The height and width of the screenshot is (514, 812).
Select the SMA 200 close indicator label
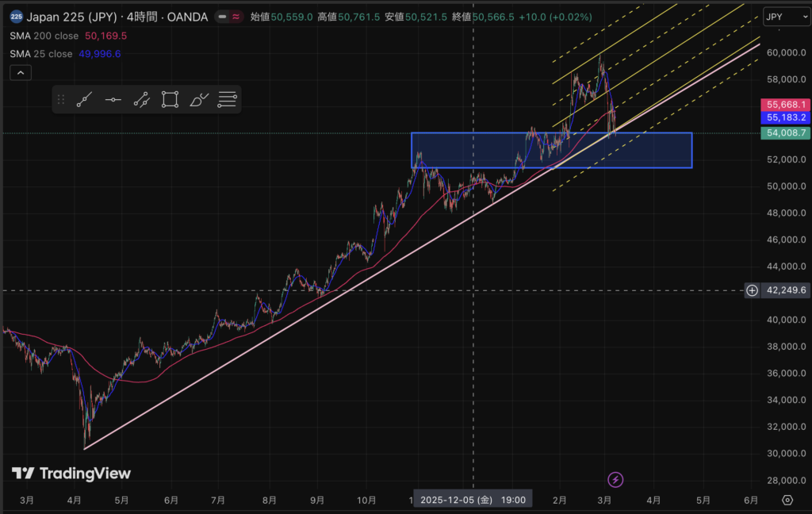(44, 36)
